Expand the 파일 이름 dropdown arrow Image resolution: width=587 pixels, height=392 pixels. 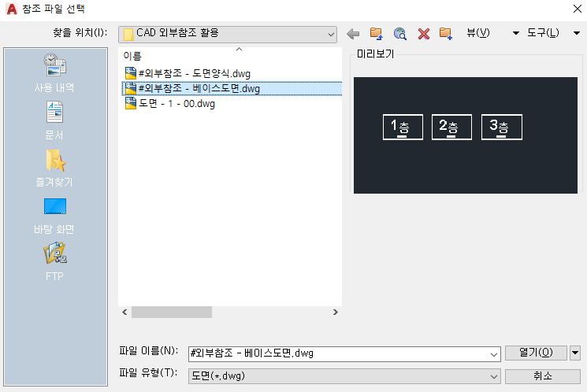(x=494, y=354)
